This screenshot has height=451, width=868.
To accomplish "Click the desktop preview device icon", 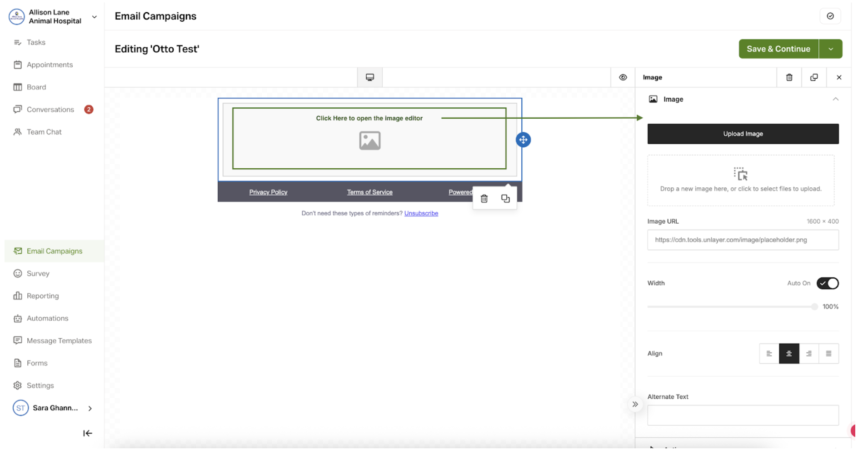I will point(369,77).
